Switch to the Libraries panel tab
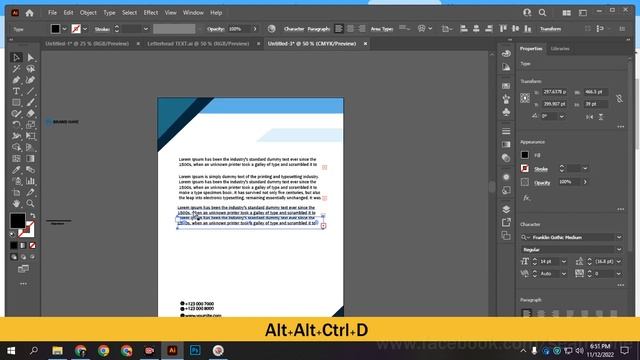 tap(560, 49)
